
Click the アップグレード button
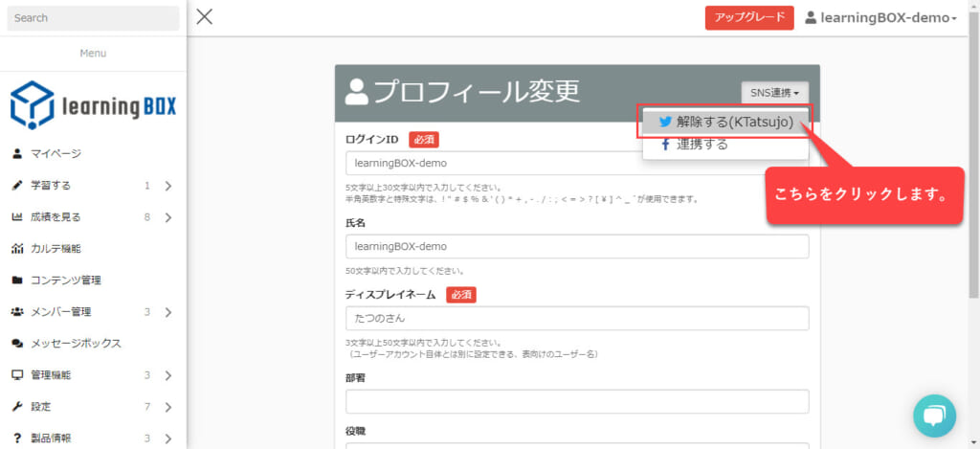(x=748, y=18)
